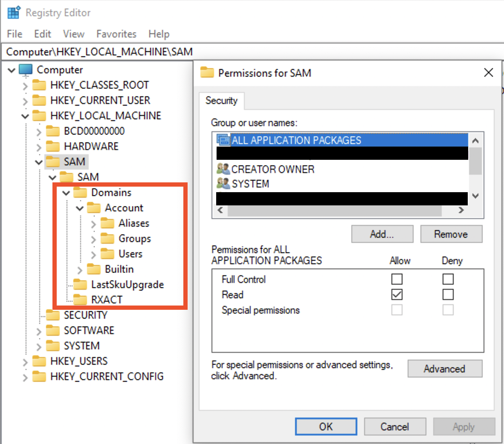
Task: Click the SOFTWARE folder icon
Action: coord(53,331)
